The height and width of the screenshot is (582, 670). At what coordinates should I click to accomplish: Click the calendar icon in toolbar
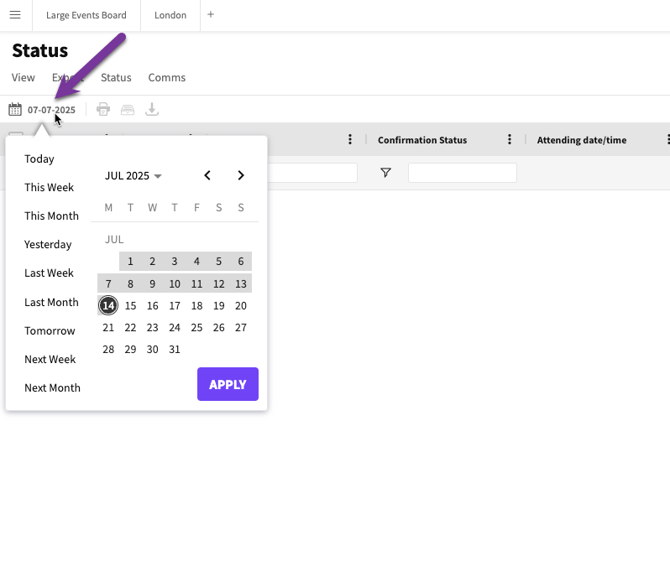[x=15, y=109]
